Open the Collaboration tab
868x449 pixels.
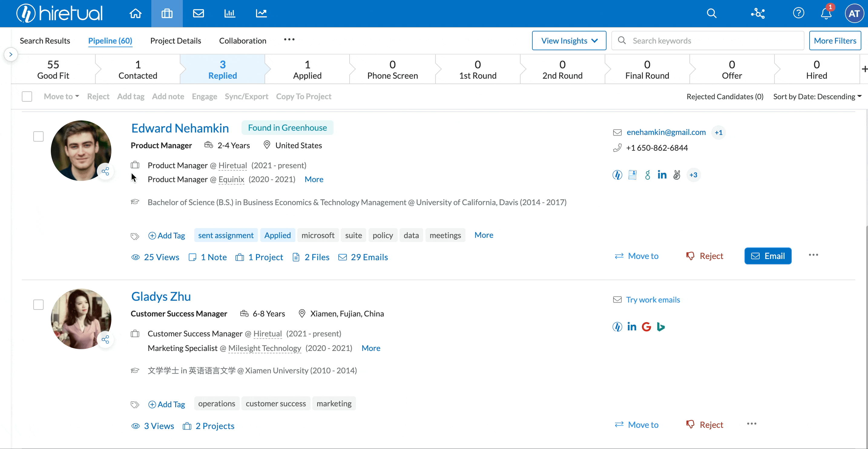click(243, 41)
